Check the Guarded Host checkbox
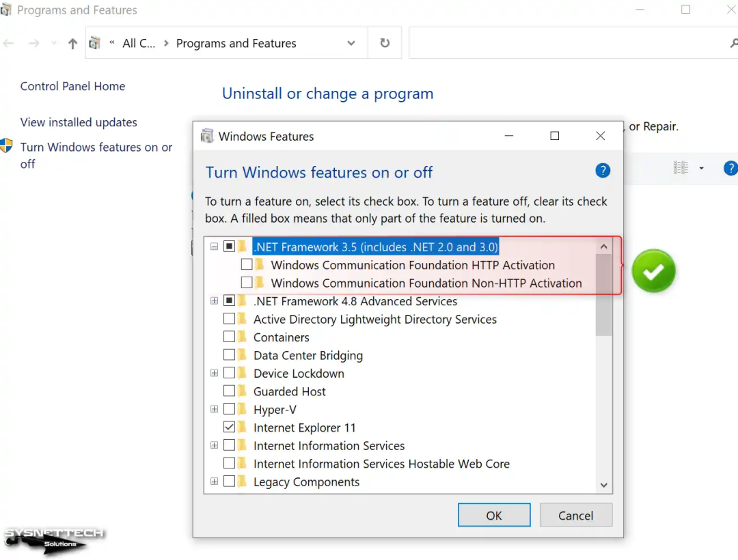This screenshot has width=738, height=560. click(x=229, y=391)
